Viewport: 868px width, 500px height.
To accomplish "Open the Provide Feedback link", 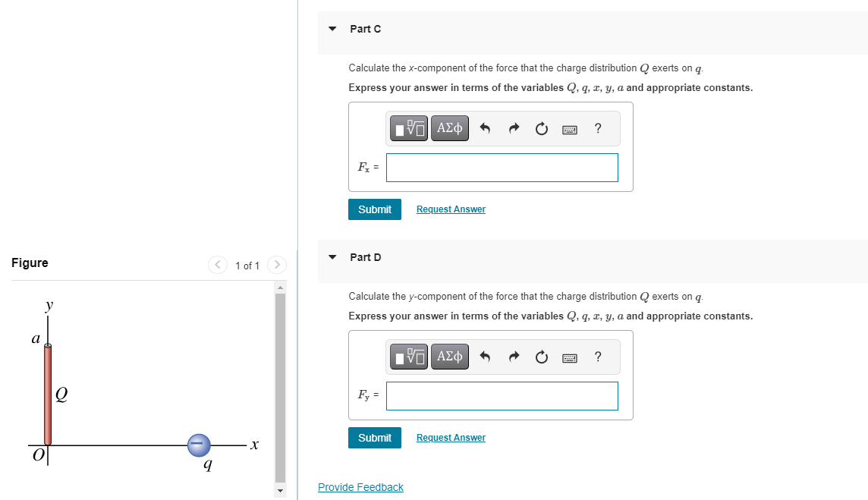I will tap(360, 486).
